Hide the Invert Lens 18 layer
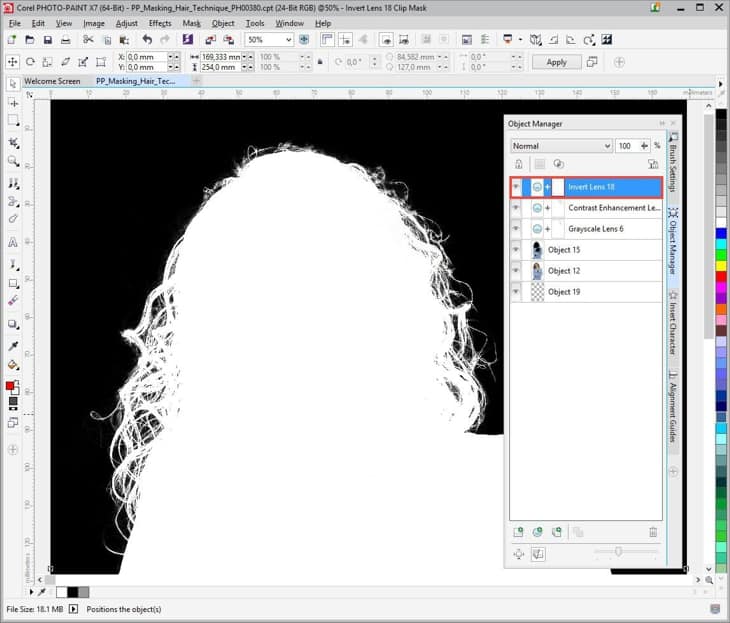Viewport: 730px width, 623px height. click(x=516, y=187)
